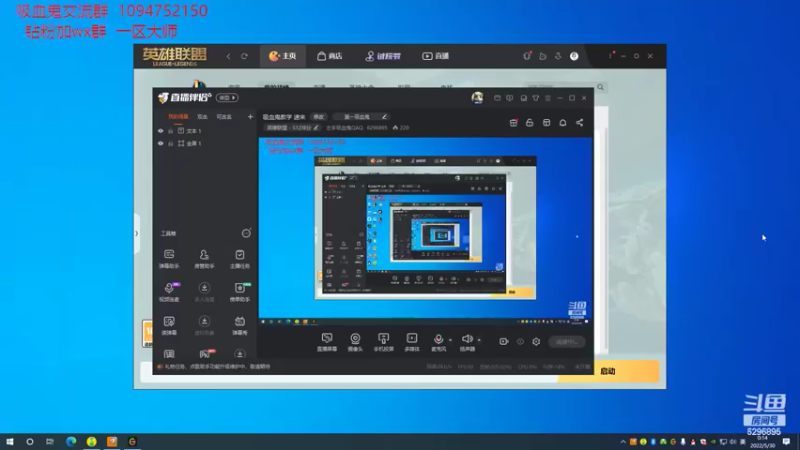This screenshot has height=450, width=800.
Task: Open streamer avatar profile
Action: 477,98
